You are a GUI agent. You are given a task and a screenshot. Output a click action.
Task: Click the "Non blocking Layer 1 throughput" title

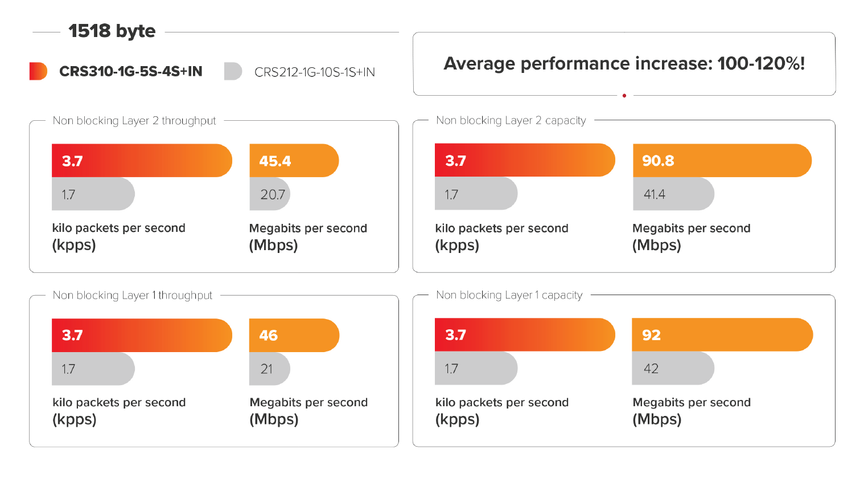click(132, 295)
